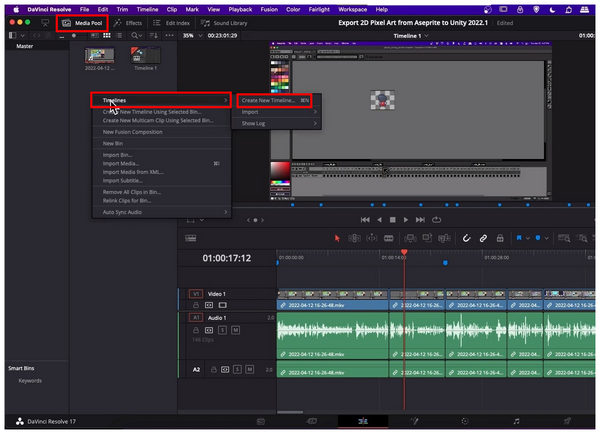Mute the A2 audio track

[x=249, y=369]
